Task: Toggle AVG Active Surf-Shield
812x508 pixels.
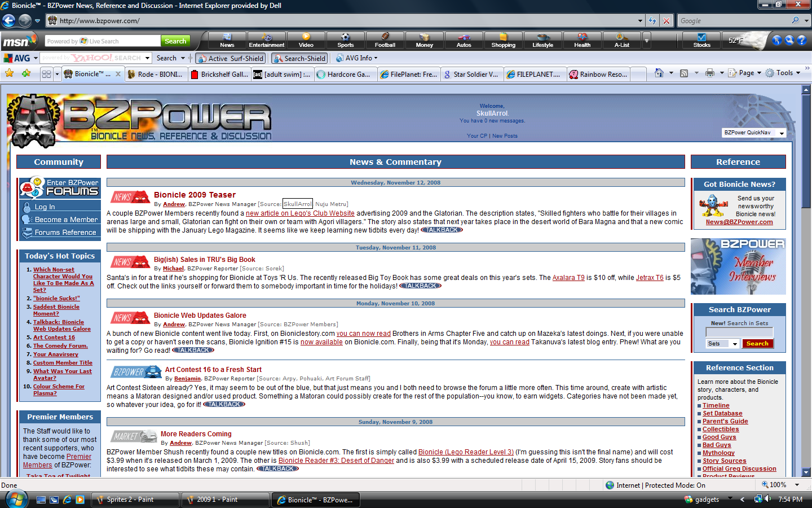Action: [x=231, y=58]
